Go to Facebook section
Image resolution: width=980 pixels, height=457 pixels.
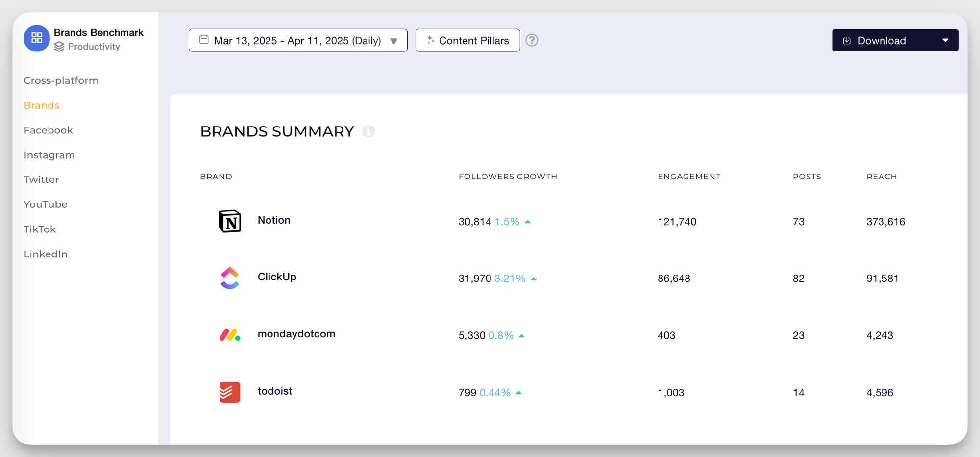pyautogui.click(x=48, y=130)
